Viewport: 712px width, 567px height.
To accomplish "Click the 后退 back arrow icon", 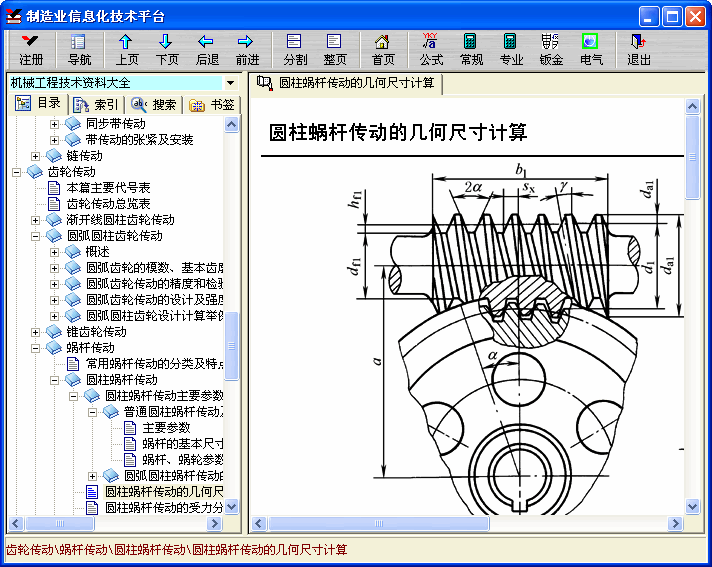I will [x=207, y=49].
